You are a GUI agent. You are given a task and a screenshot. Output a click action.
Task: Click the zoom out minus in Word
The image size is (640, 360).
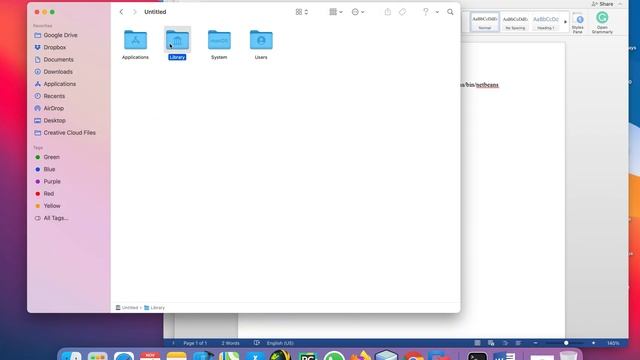pos(536,343)
